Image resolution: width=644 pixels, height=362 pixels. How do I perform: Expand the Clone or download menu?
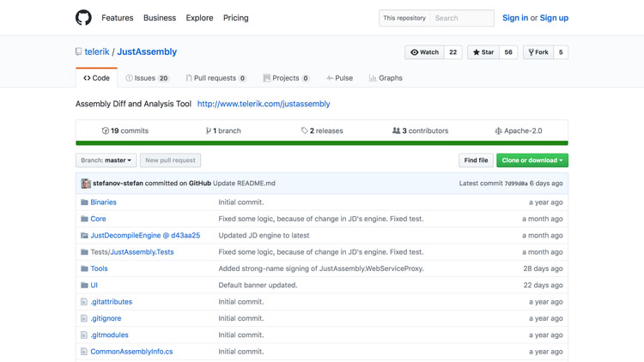pos(532,160)
